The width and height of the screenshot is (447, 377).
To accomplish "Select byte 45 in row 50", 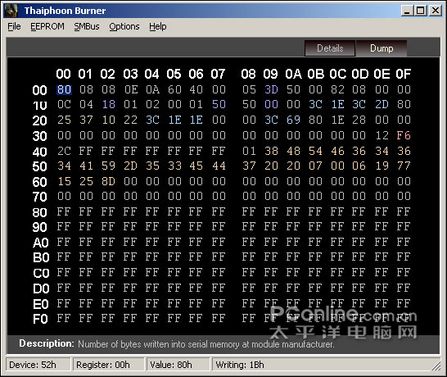I will [196, 166].
